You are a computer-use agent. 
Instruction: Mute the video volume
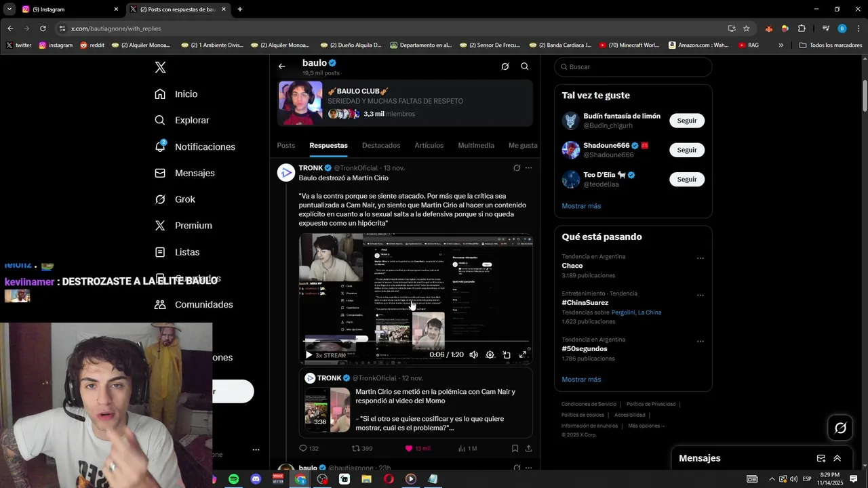[x=474, y=355]
